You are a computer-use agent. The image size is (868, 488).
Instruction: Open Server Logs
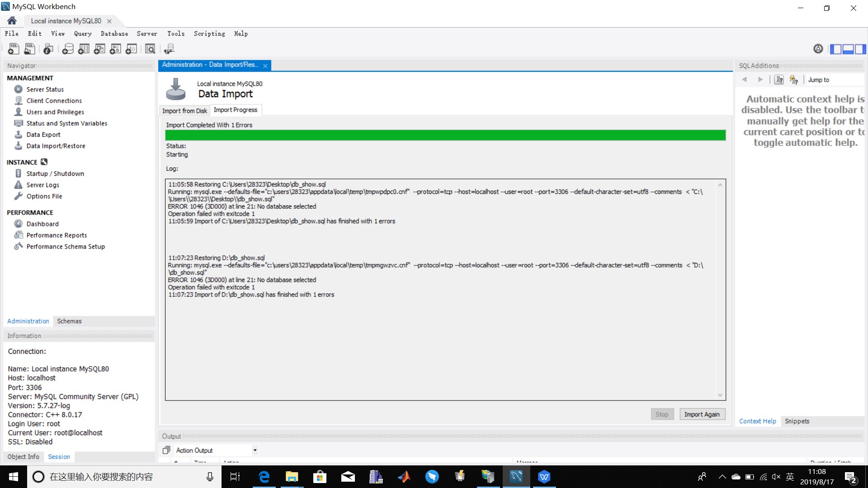(42, 185)
